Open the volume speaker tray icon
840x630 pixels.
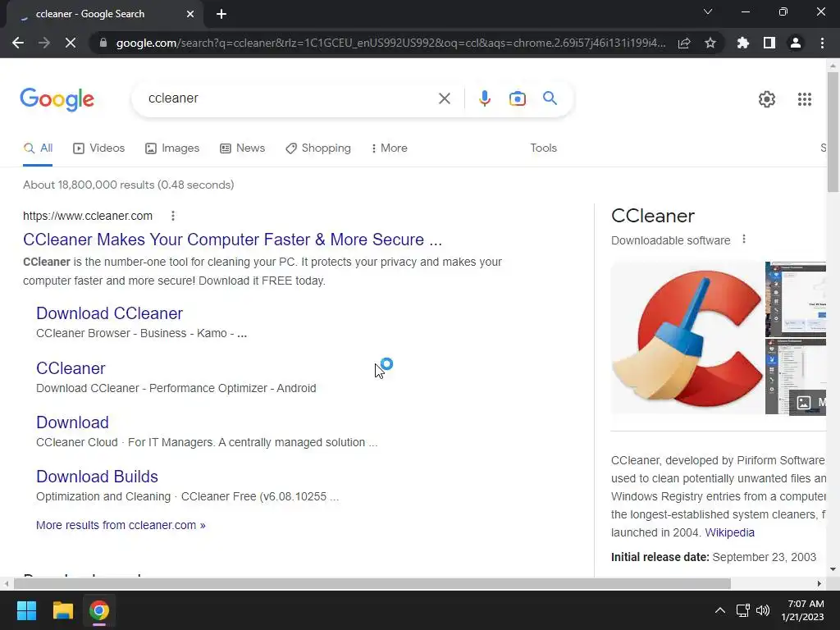click(762, 610)
